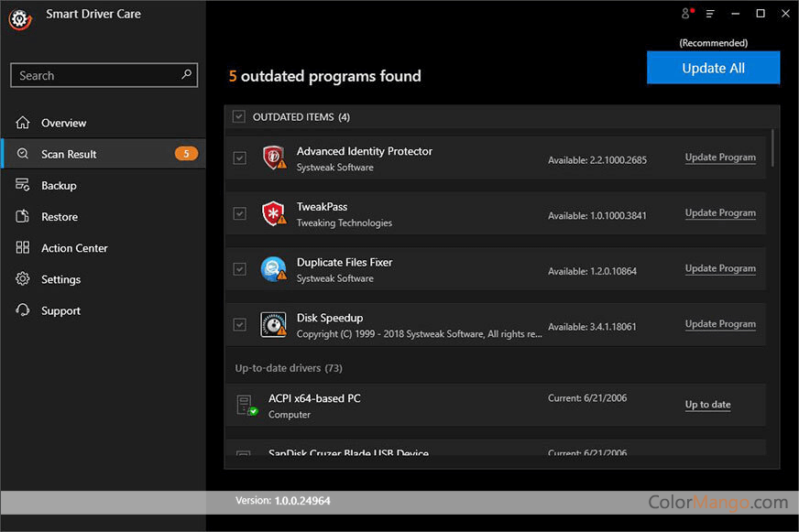Open the user account icon in title bar
The image size is (799, 532).
coord(685,14)
